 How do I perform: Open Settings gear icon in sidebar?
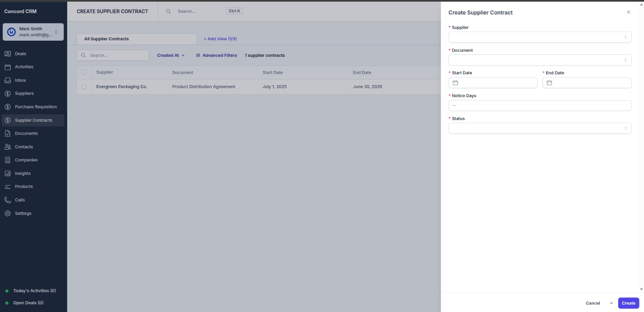(8, 213)
